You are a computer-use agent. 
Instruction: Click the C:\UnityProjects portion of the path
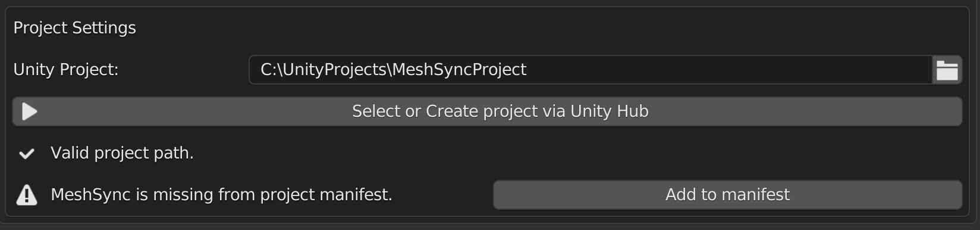click(323, 70)
